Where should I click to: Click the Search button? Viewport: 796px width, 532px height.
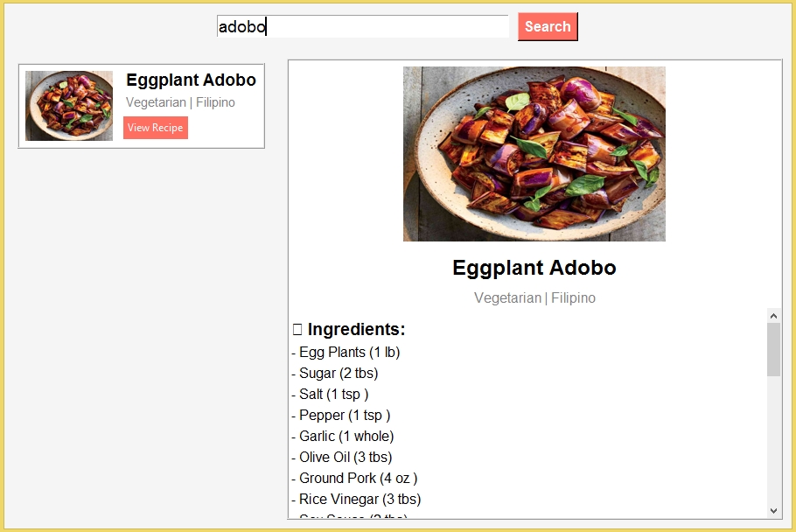tap(548, 26)
